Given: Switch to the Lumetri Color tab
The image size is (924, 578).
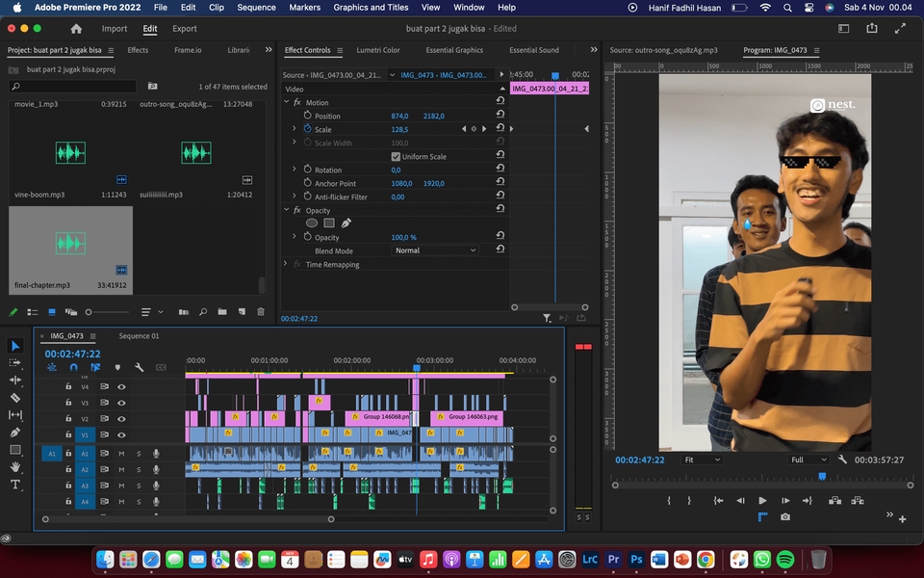Looking at the screenshot, I should [377, 50].
